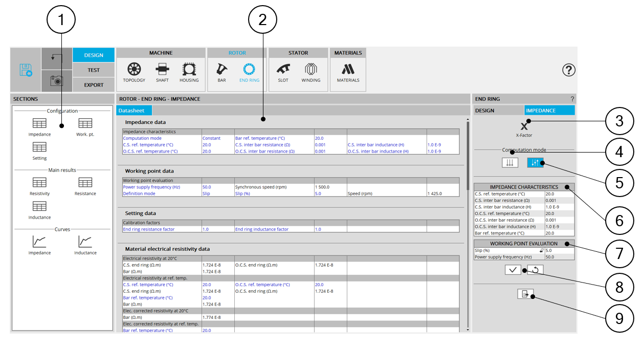Switch to the EXPORT tab

pos(94,85)
